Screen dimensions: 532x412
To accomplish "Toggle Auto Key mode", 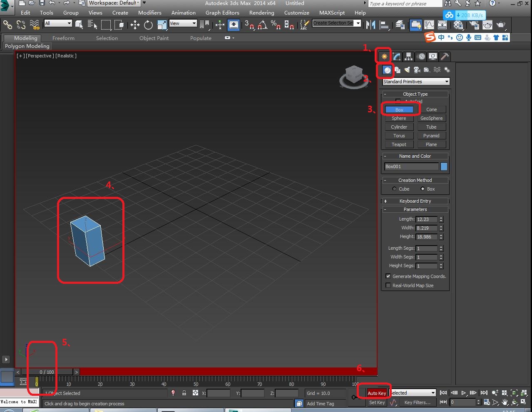I will pos(377,393).
